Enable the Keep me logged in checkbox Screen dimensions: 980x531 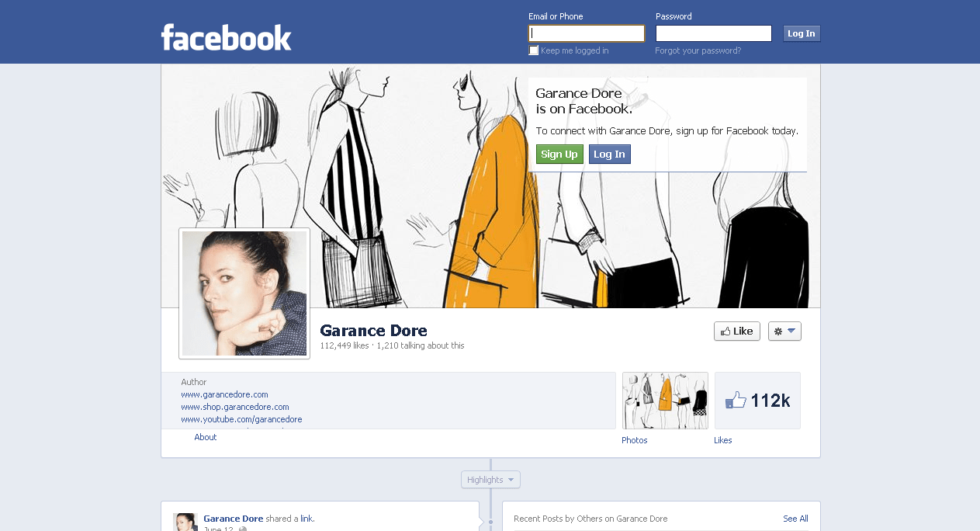(533, 50)
